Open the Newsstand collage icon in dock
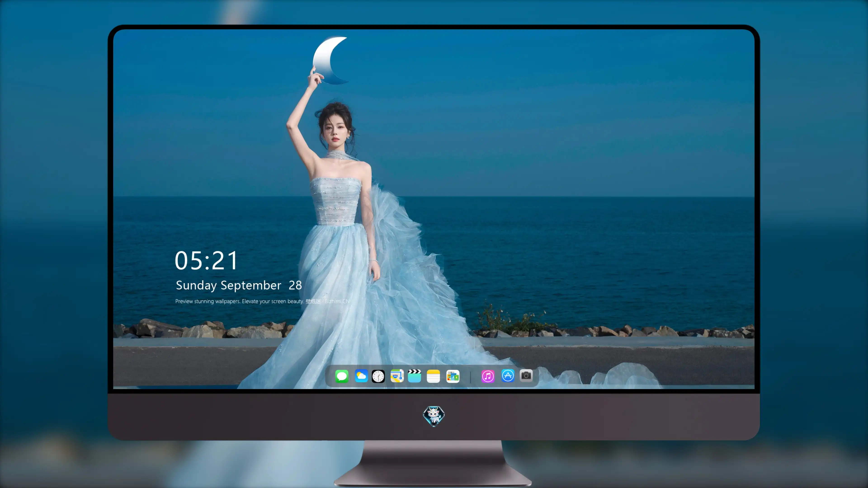This screenshot has width=868, height=488. 453,376
